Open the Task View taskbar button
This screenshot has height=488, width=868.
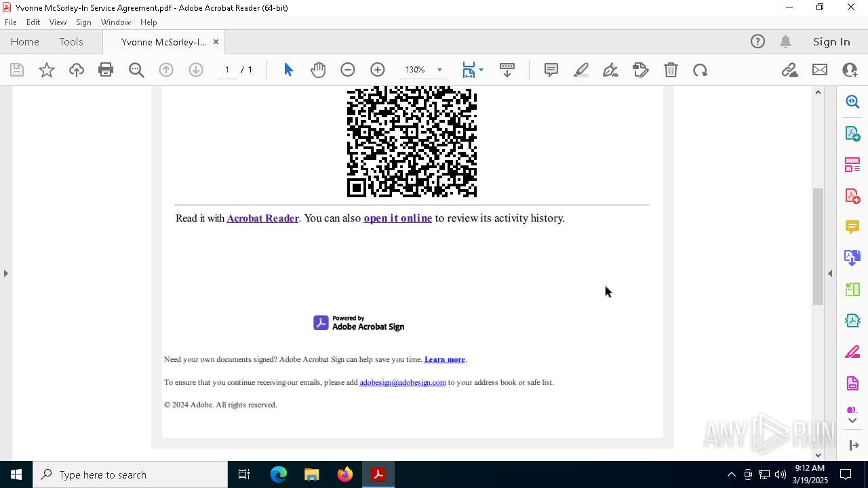(x=244, y=474)
